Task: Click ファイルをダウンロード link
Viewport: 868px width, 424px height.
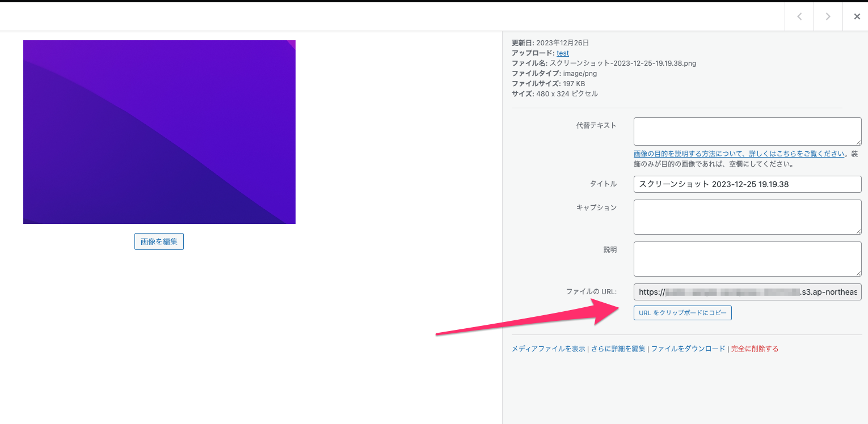Action: (688, 349)
